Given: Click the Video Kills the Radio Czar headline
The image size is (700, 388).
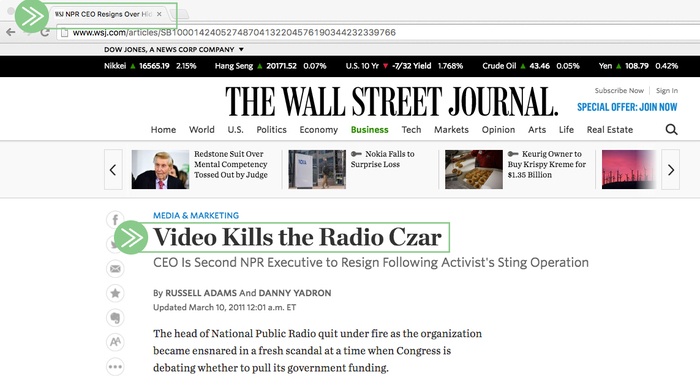Looking at the screenshot, I should (297, 237).
